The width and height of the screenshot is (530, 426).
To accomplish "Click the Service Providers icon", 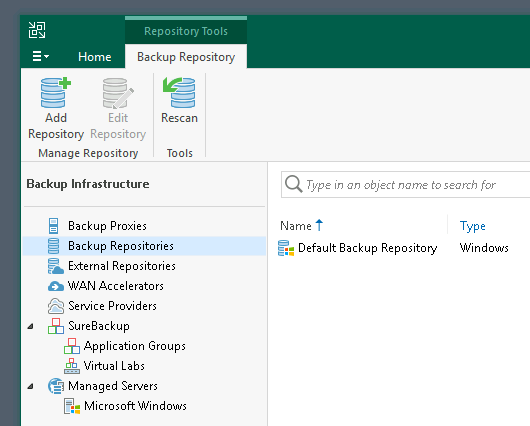I will click(56, 306).
